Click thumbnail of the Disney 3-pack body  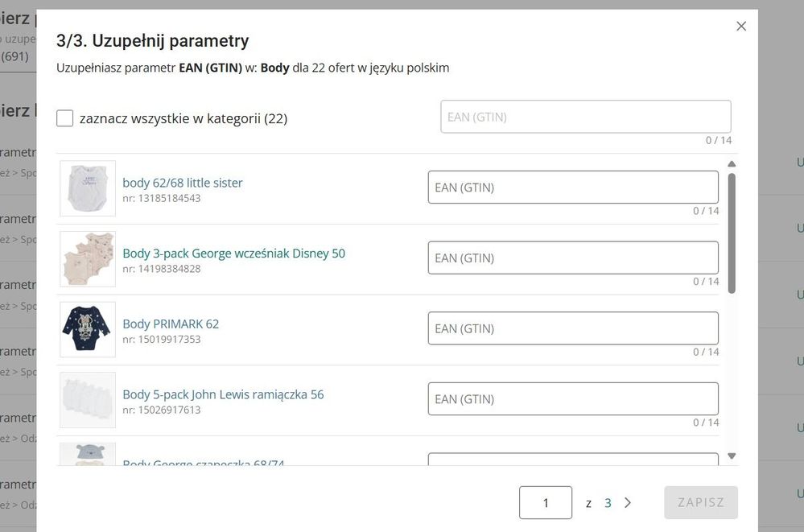coord(88,259)
